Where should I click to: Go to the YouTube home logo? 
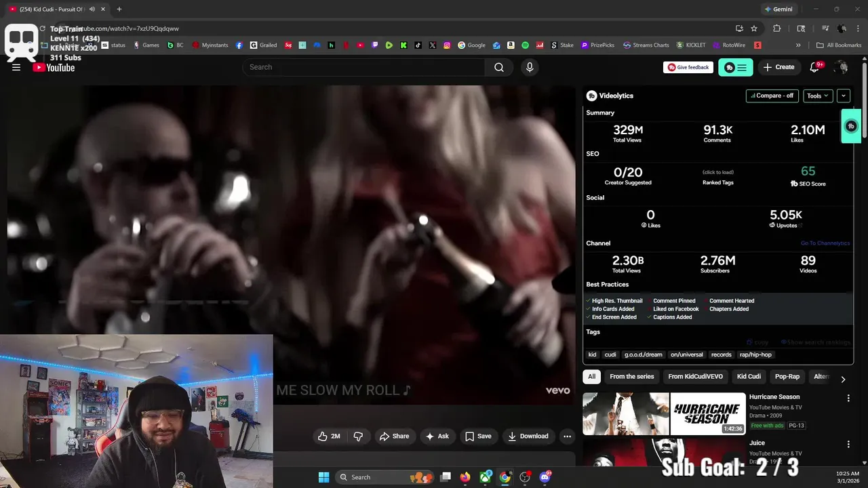tap(54, 67)
